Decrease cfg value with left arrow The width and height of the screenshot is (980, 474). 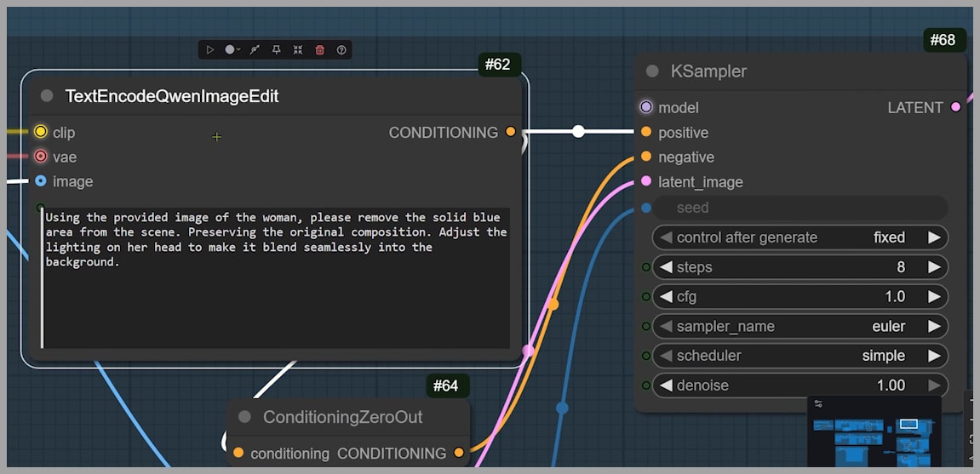click(666, 297)
